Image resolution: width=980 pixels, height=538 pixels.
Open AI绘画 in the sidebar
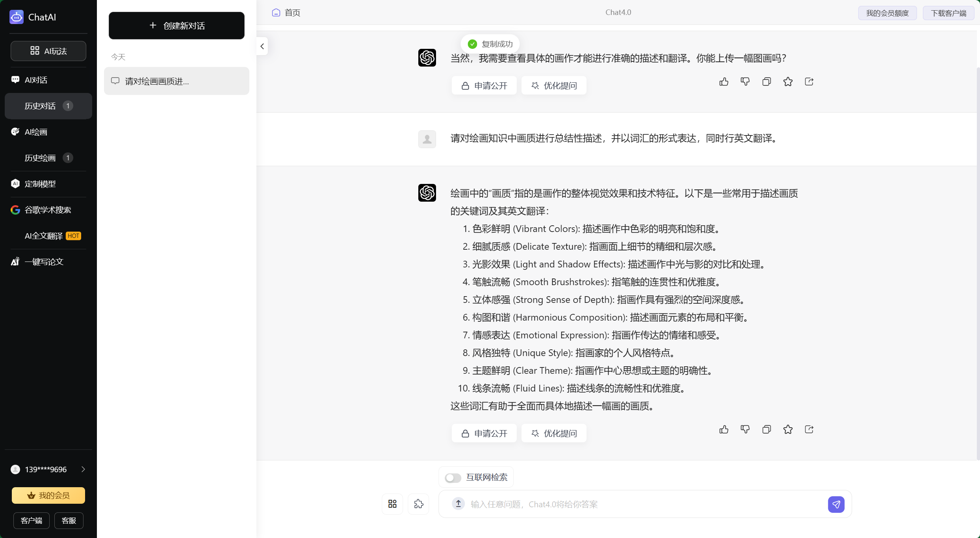(x=36, y=132)
